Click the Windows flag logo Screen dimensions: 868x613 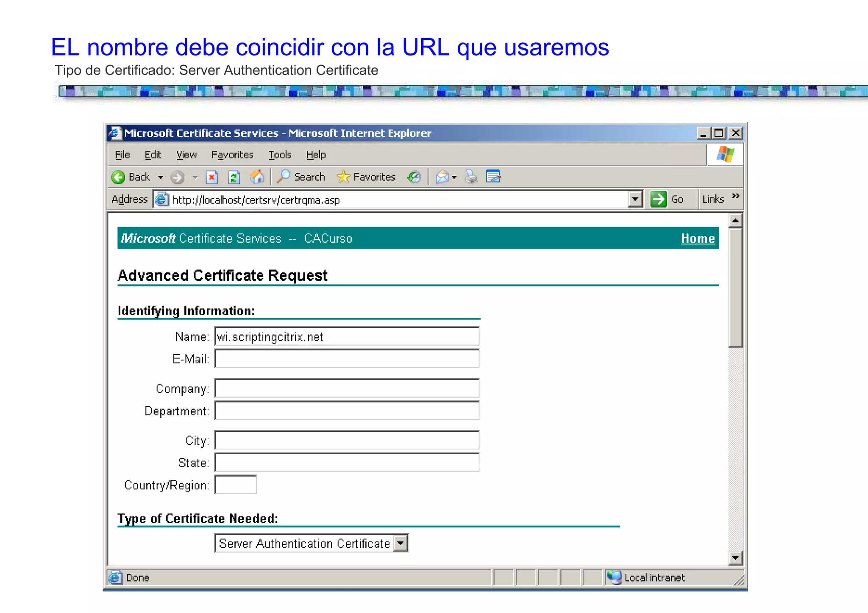(x=725, y=155)
